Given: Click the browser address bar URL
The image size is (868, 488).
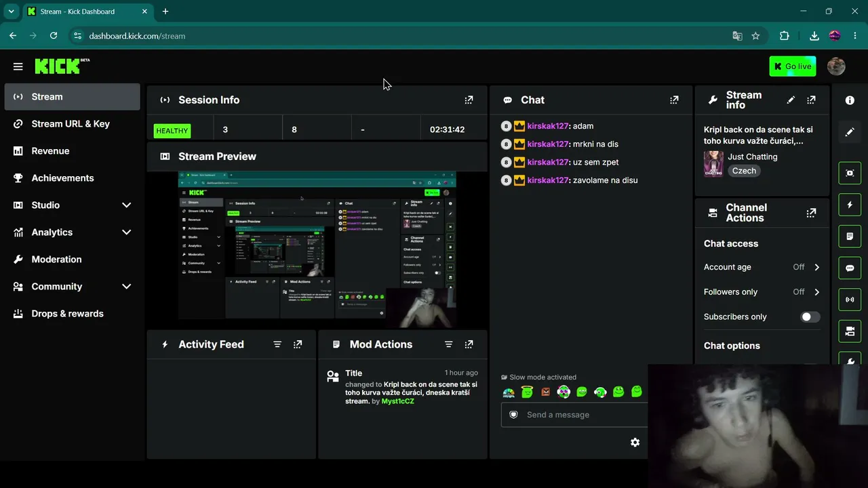Looking at the screenshot, I should click(x=137, y=36).
